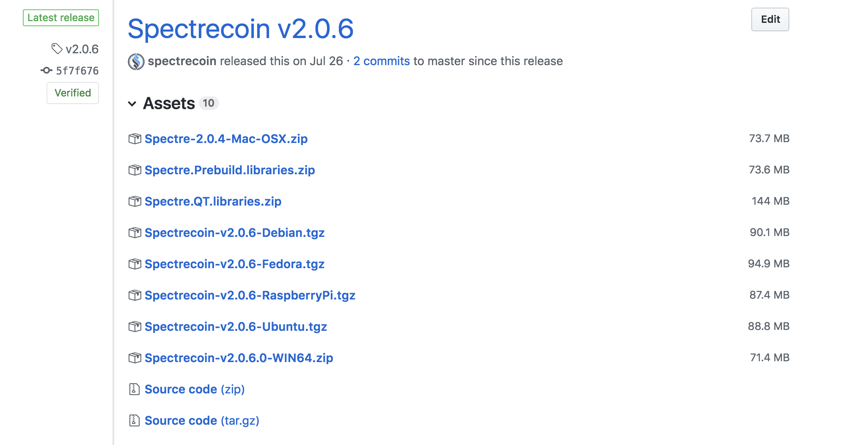This screenshot has height=445, width=868.
Task: Click the Latest release label
Action: pyautogui.click(x=61, y=18)
